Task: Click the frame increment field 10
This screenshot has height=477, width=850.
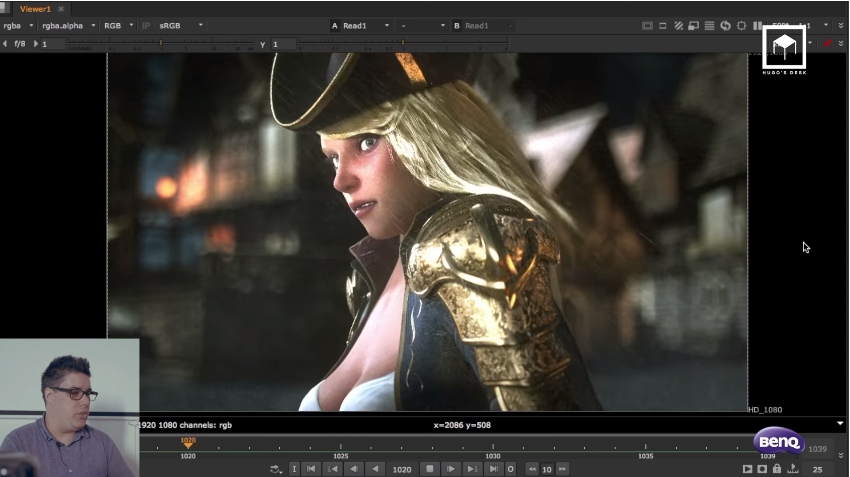Action: [x=547, y=469]
